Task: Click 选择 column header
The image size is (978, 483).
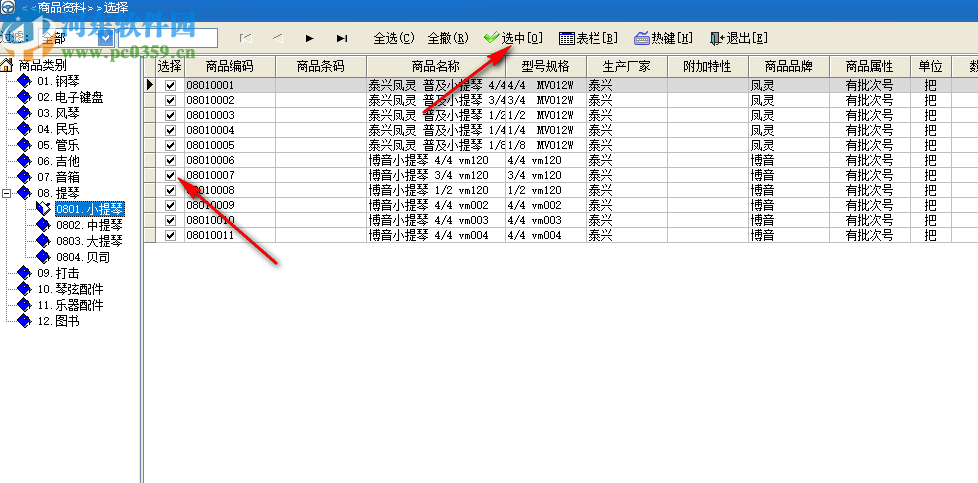Action: [x=170, y=67]
